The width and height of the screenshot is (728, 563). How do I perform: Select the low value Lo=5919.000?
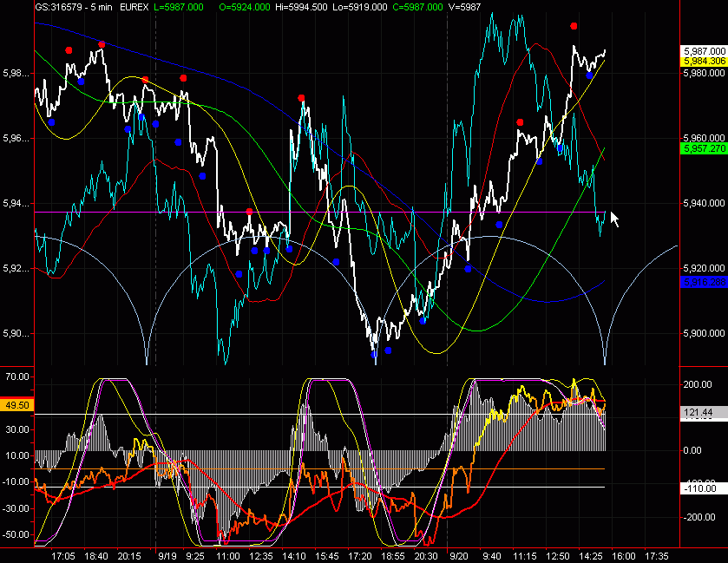(360, 7)
